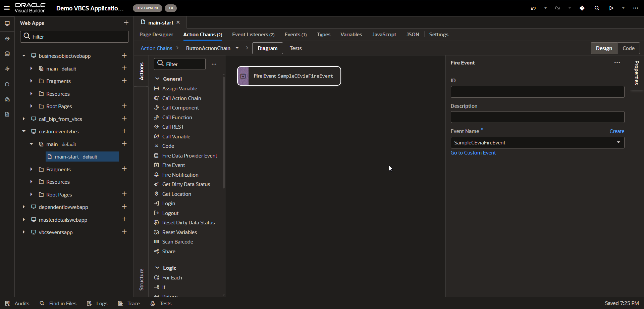The width and height of the screenshot is (644, 309).
Task: Select Call REST action in palette
Action: point(173,127)
